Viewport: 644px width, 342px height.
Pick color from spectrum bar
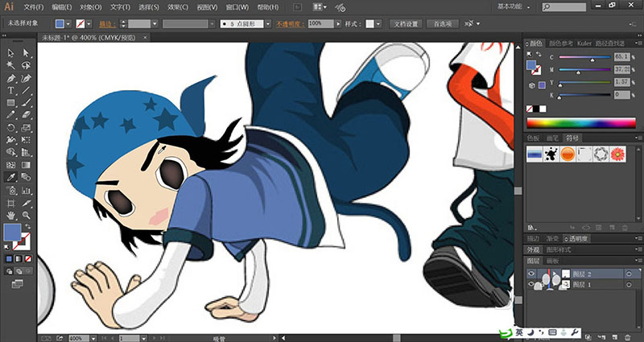tap(581, 123)
